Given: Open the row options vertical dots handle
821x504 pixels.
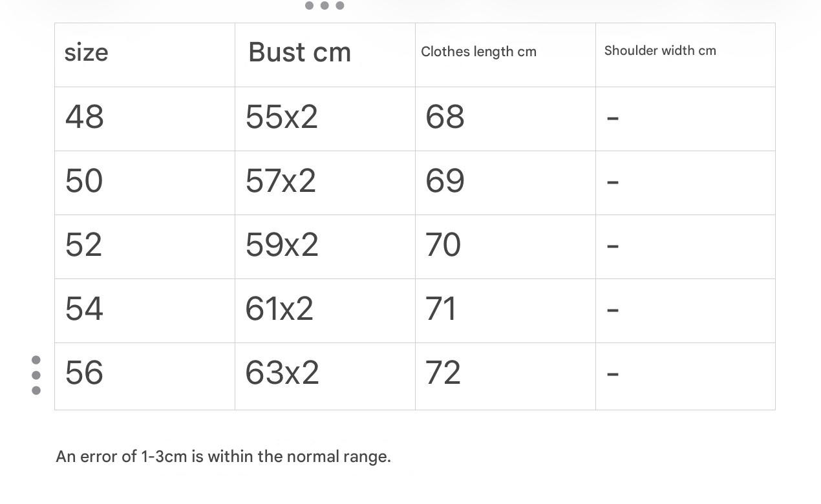Looking at the screenshot, I should (x=36, y=375).
